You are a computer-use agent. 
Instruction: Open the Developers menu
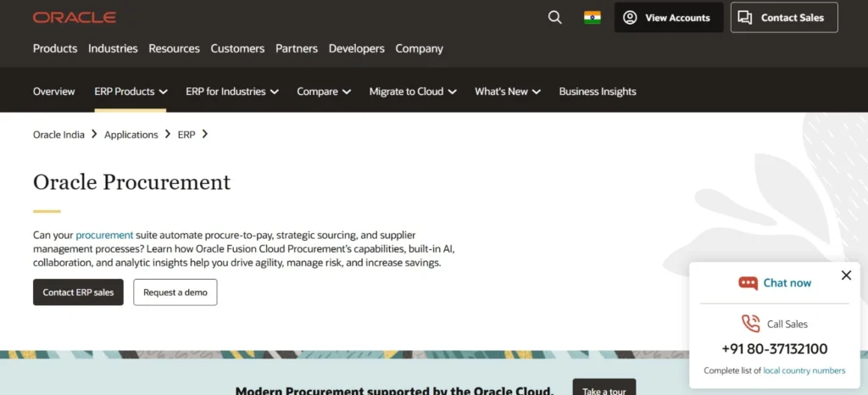click(x=357, y=48)
